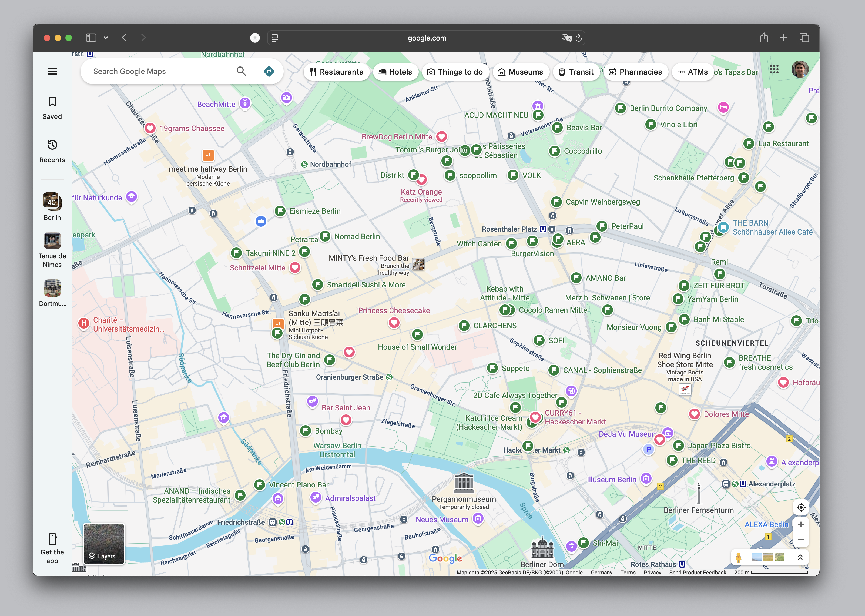865x616 pixels.
Task: Click the AMANO Bar green flag pin
Action: pyautogui.click(x=576, y=278)
